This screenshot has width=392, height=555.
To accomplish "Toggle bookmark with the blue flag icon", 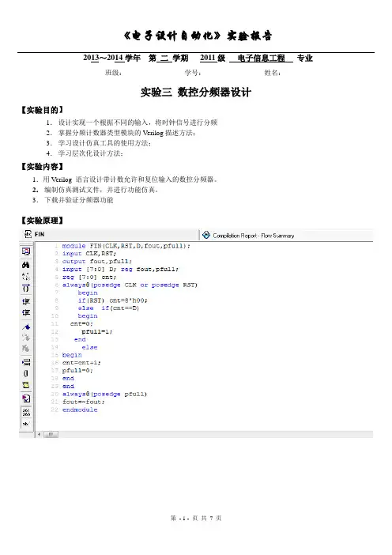I will point(26,327).
